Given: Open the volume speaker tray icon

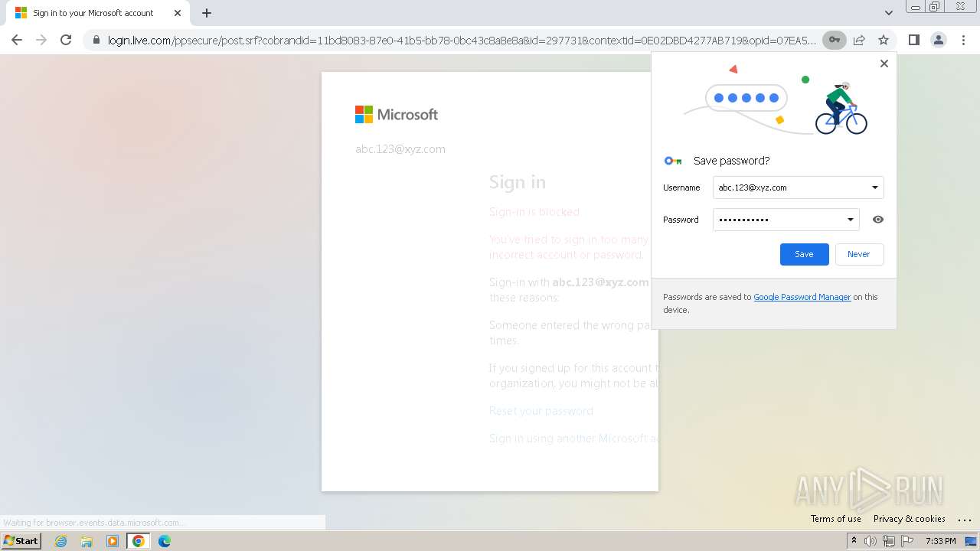Looking at the screenshot, I should click(871, 541).
